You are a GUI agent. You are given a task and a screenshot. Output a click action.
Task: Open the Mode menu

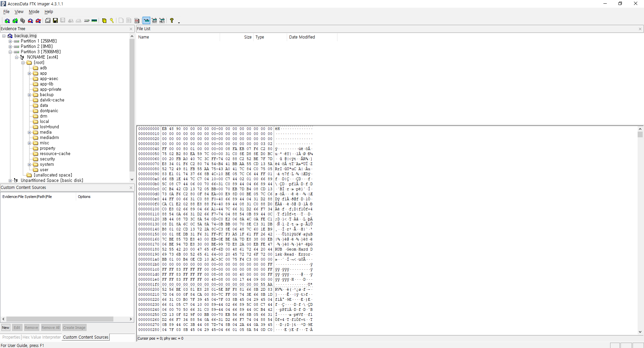[34, 12]
